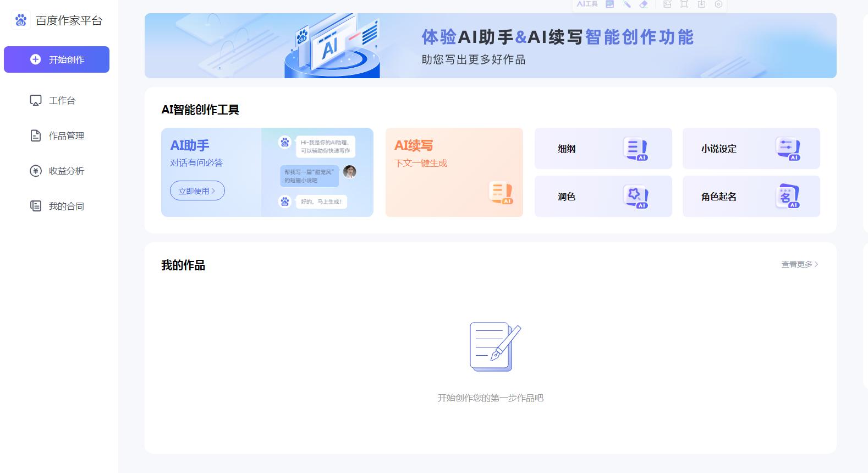This screenshot has width=868, height=473.
Task: Select the 润色 polish AI icon
Action: pyautogui.click(x=635, y=197)
